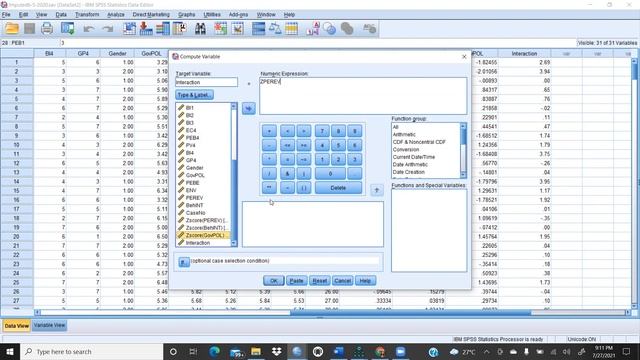Image resolution: width=640 pixels, height=360 pixels.
Task: Click the Save file toolbar icon
Action: tap(29, 29)
